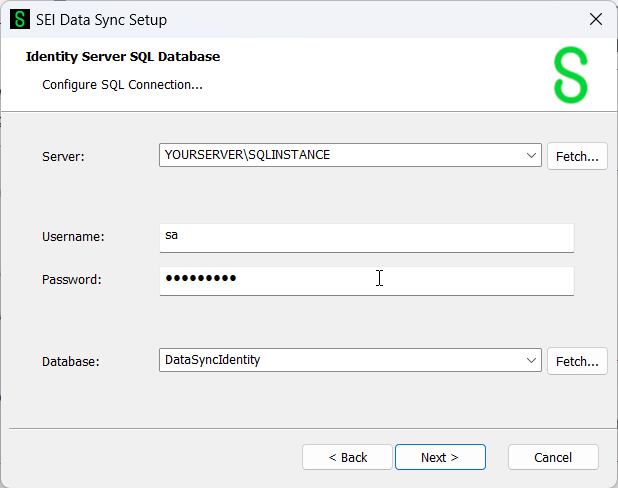Image resolution: width=618 pixels, height=488 pixels.
Task: Focus the Password input field
Action: [366, 280]
